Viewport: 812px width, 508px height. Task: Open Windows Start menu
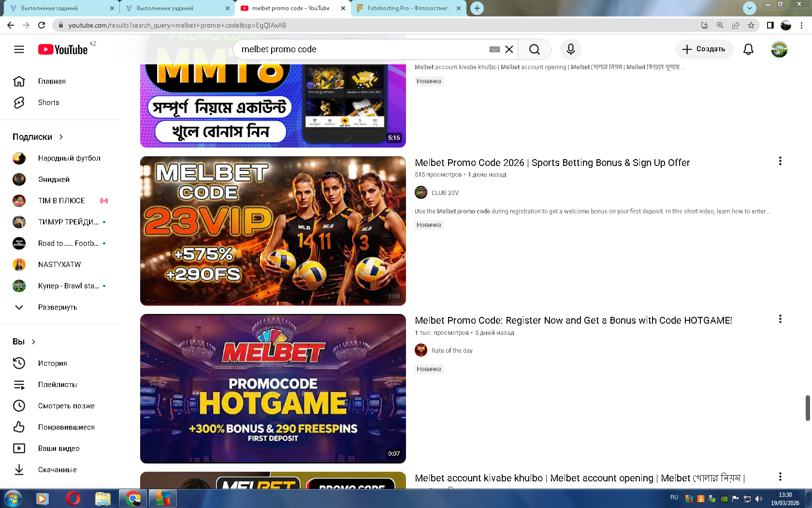click(x=13, y=498)
